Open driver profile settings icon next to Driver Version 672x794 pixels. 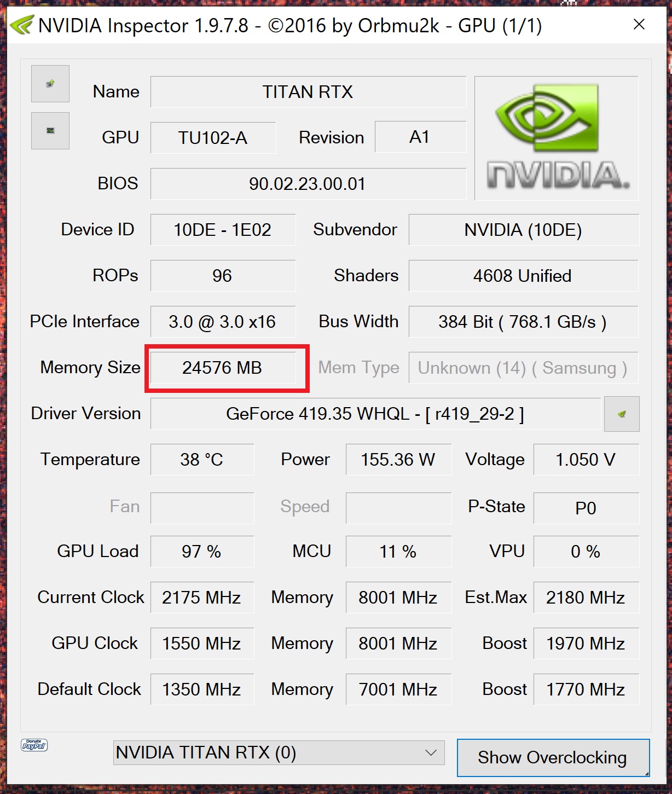[622, 414]
